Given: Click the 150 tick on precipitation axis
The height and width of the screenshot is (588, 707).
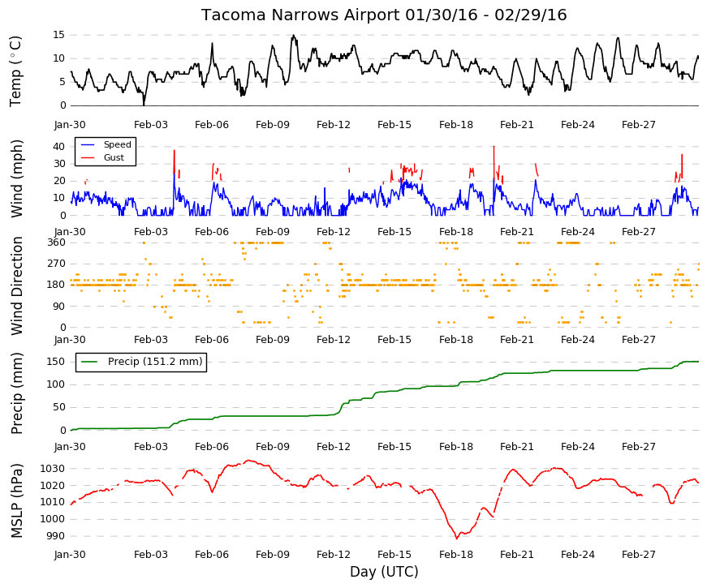Looking at the screenshot, I should click(x=56, y=362).
